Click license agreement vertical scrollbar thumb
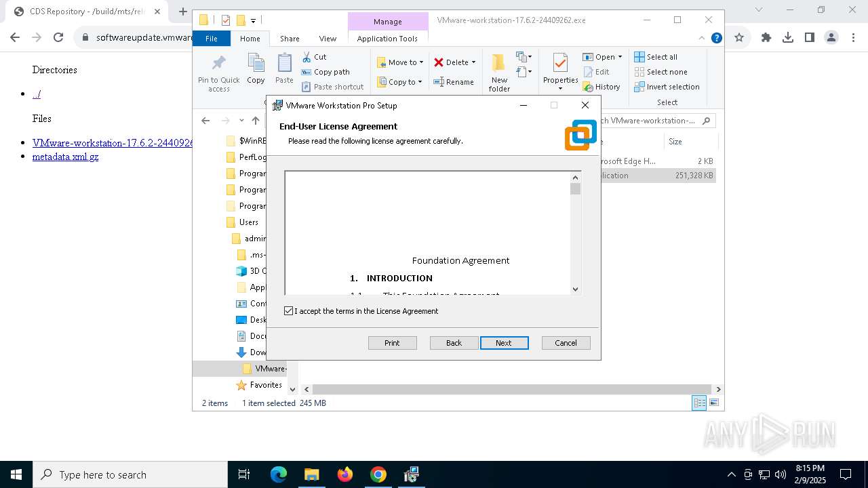The width and height of the screenshot is (868, 488). (575, 188)
